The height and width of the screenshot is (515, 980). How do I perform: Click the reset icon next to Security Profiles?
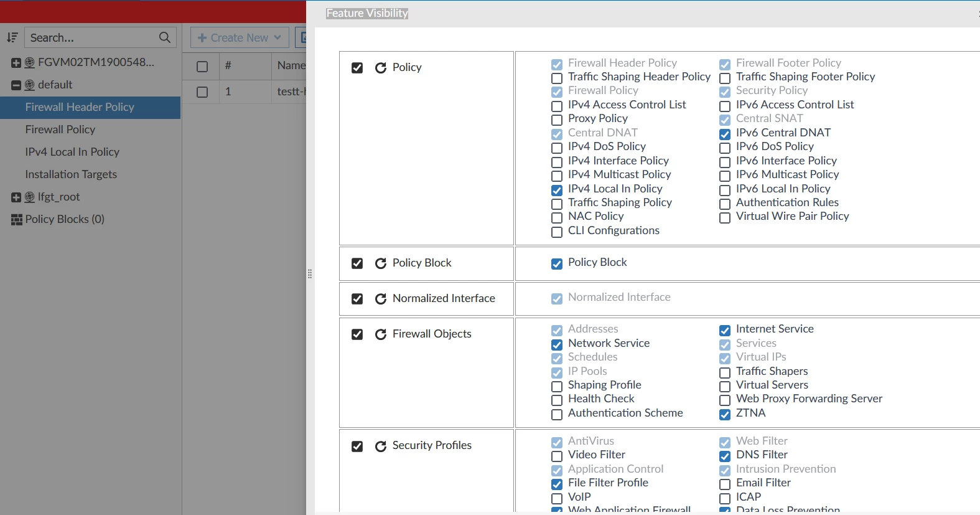381,446
